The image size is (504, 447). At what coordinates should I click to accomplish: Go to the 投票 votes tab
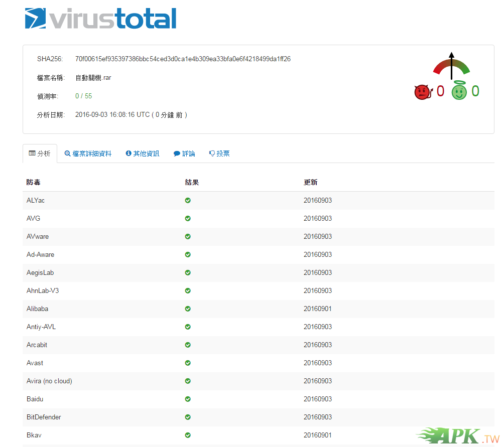(x=219, y=154)
